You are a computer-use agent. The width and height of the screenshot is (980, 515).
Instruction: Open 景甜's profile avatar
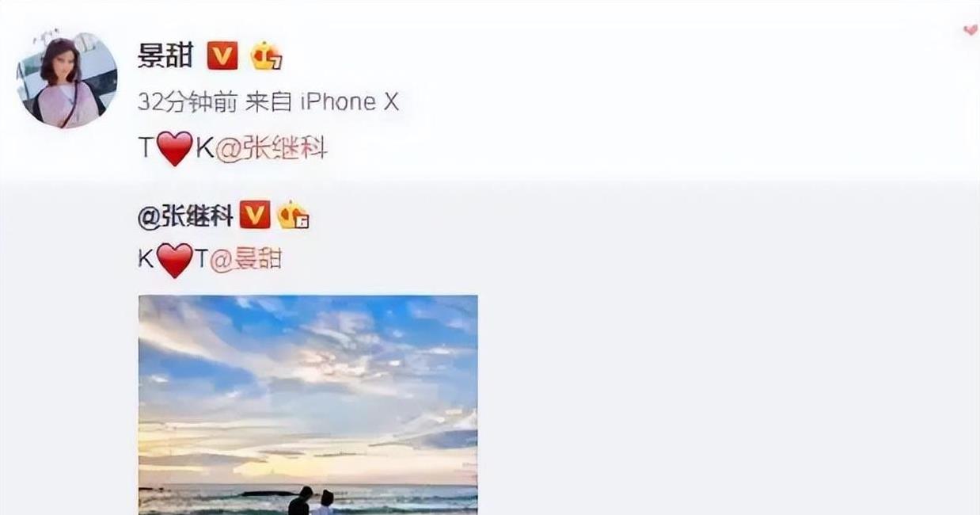point(66,80)
